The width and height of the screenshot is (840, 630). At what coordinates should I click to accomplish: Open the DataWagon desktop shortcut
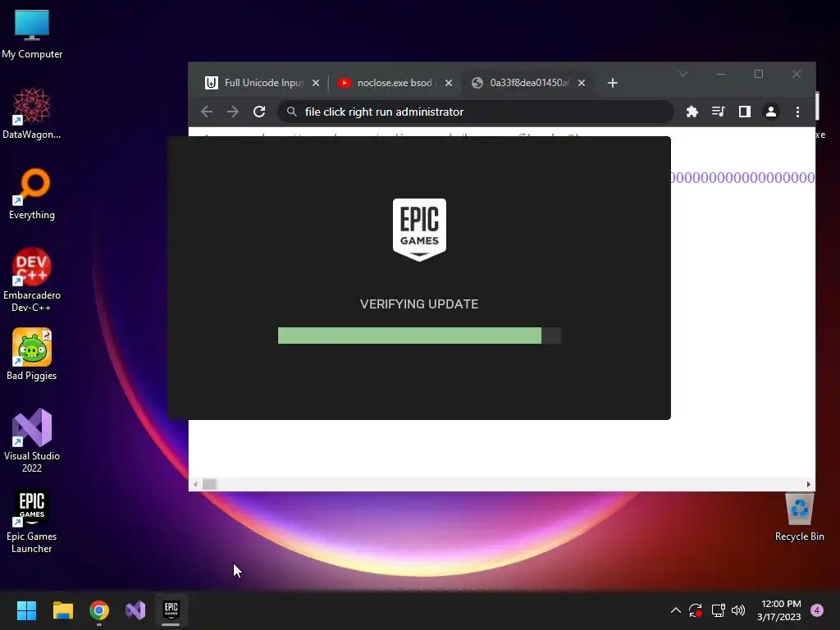tap(32, 113)
